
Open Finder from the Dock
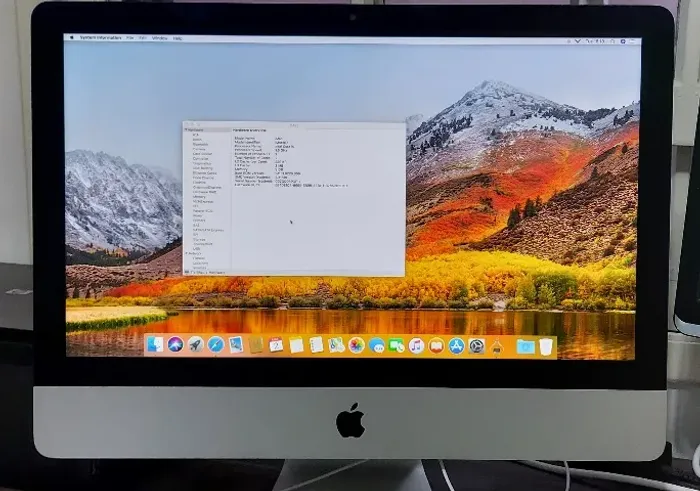point(155,344)
